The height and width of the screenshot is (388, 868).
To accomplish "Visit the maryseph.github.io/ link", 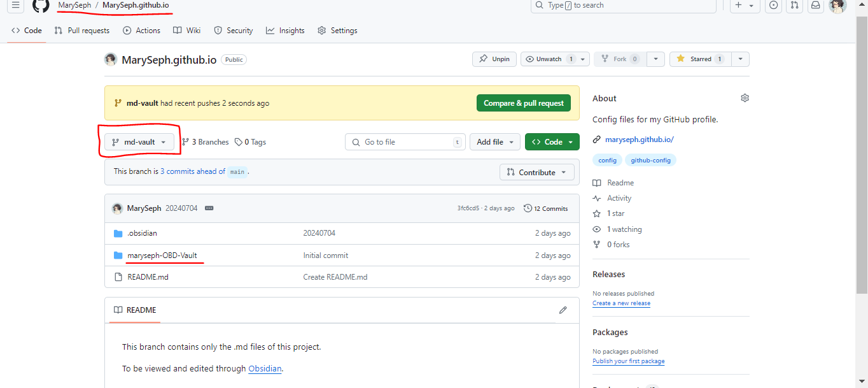I will pyautogui.click(x=639, y=139).
